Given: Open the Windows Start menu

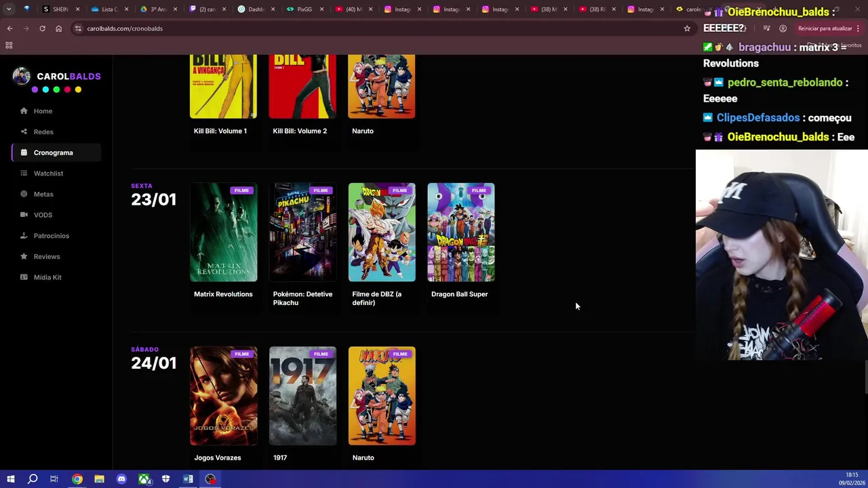Looking at the screenshot, I should click(10, 479).
